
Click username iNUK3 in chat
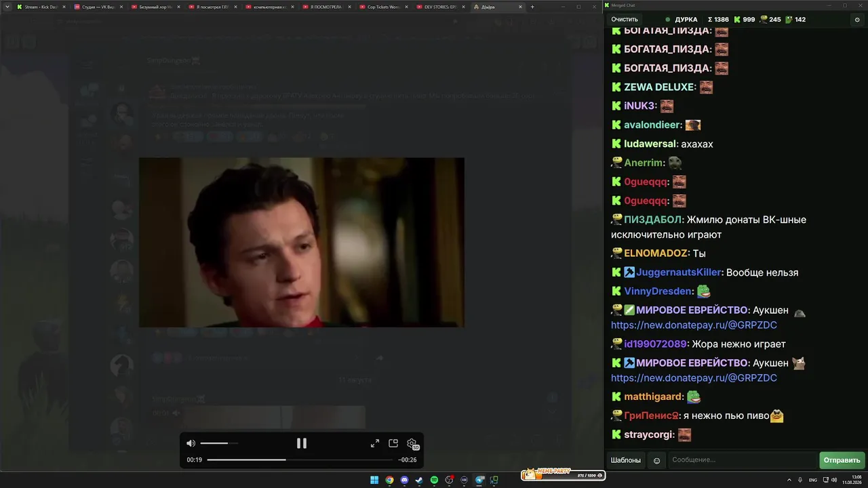(639, 106)
